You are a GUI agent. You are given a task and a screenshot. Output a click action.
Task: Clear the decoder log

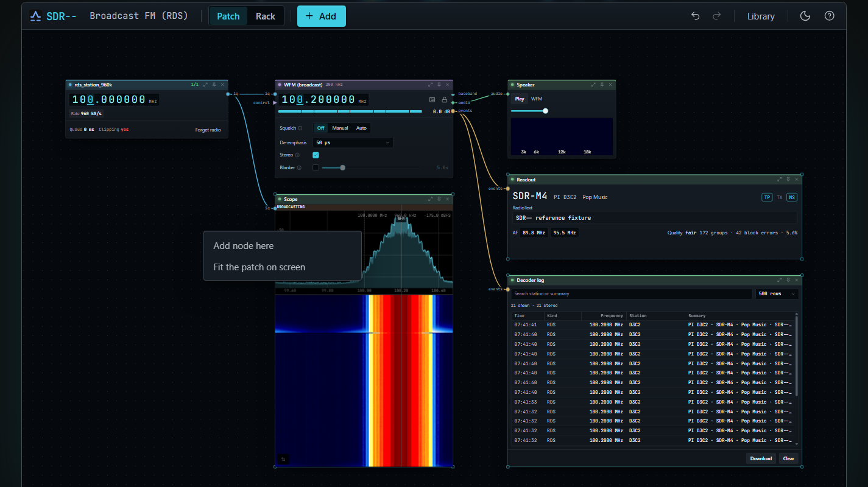(x=789, y=458)
